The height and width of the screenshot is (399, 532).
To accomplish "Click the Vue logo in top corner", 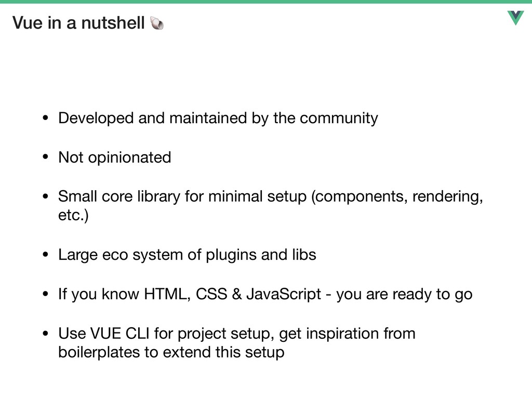I will coord(516,18).
